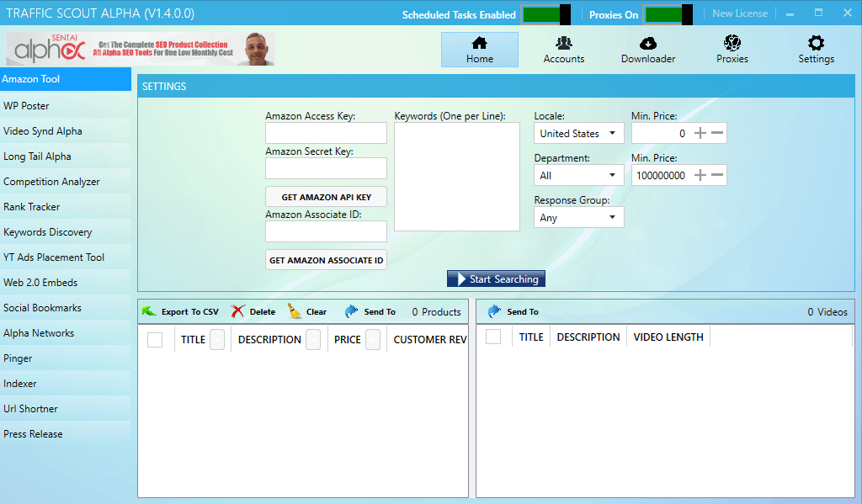The image size is (862, 504).
Task: Select WP Poster in the sidebar
Action: [66, 105]
